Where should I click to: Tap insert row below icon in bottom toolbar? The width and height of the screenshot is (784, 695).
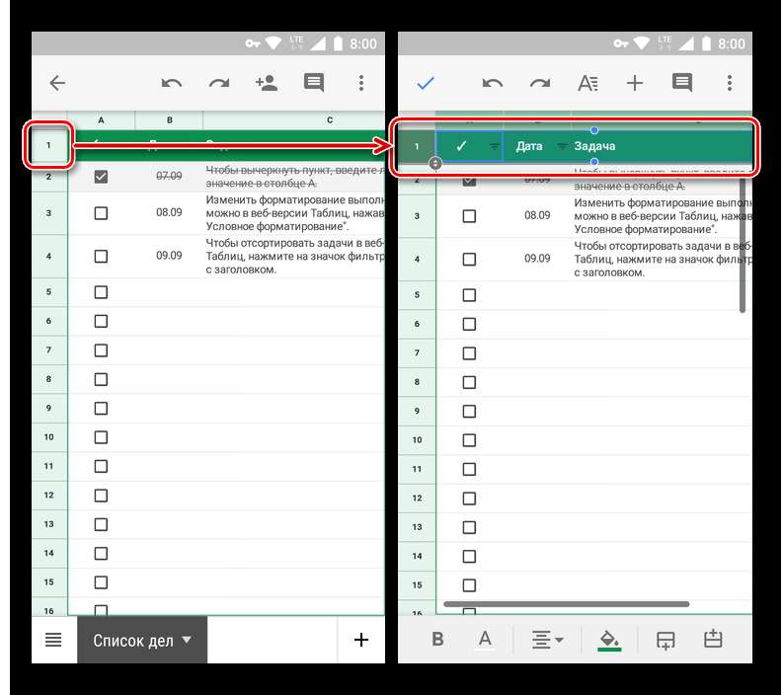[x=666, y=640]
